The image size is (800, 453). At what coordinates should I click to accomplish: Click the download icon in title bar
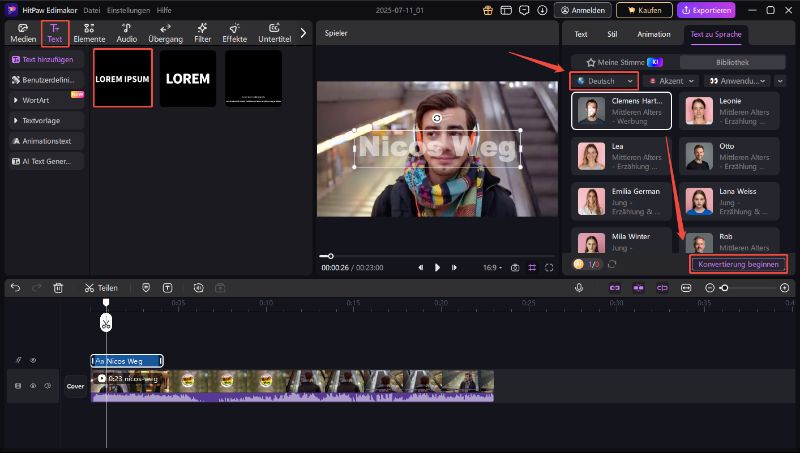[542, 10]
